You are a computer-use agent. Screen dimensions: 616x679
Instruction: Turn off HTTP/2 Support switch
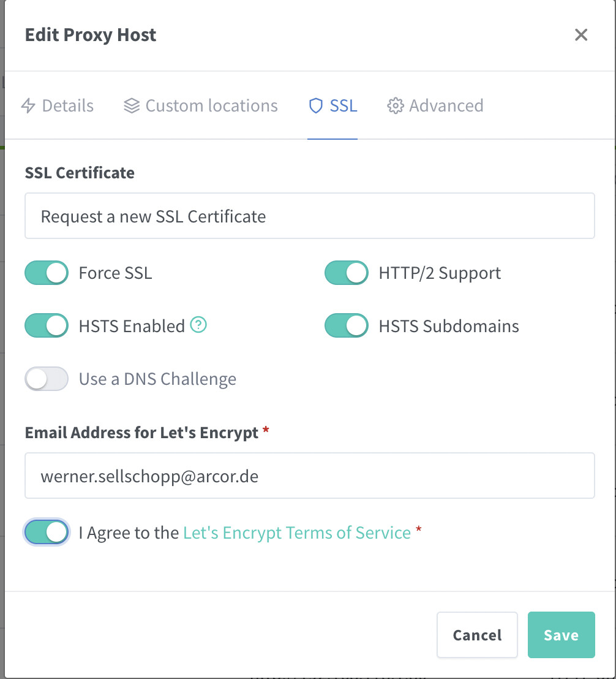(x=347, y=273)
